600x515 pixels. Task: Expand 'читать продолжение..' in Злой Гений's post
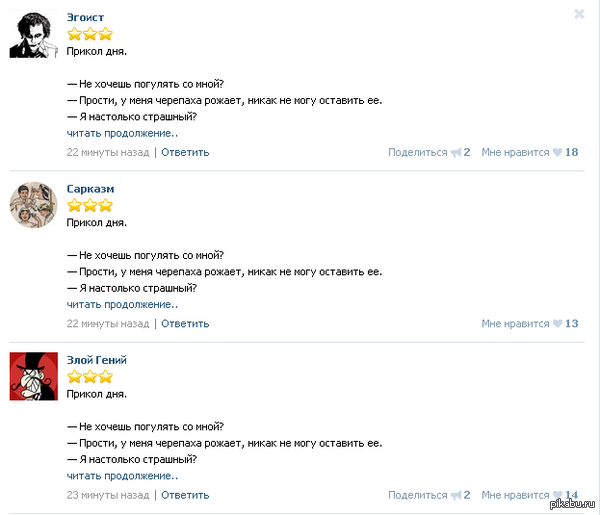122,475
